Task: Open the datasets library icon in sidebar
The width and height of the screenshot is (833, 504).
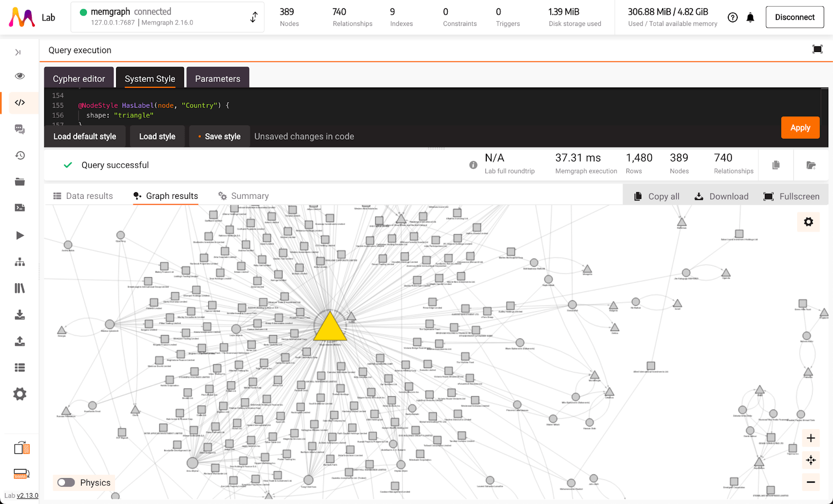Action: tap(20, 288)
